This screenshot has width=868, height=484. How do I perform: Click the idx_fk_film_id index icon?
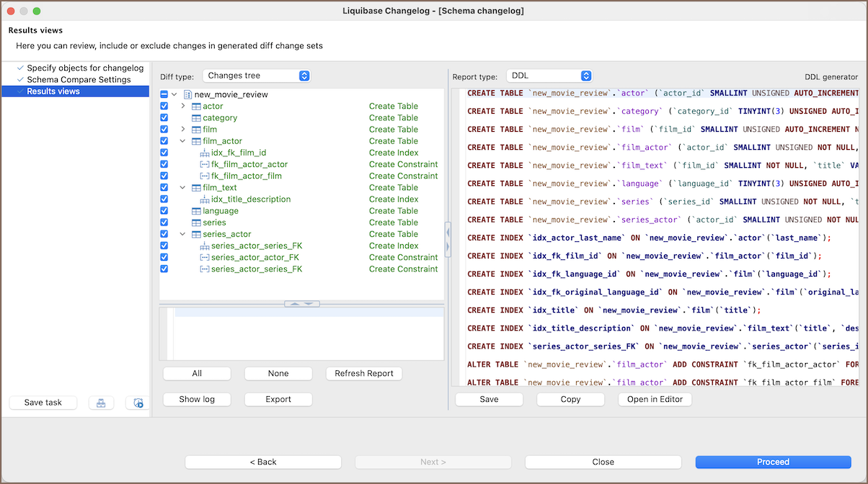coord(205,153)
